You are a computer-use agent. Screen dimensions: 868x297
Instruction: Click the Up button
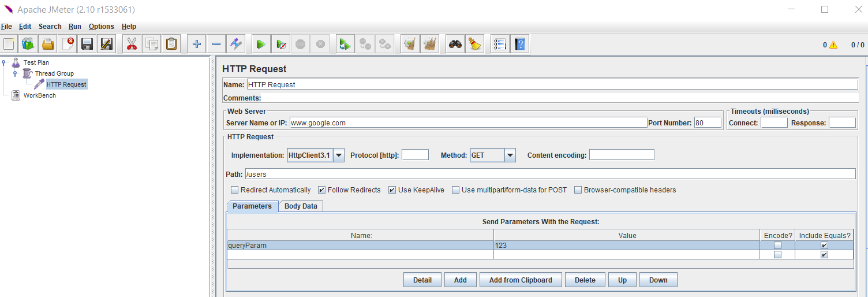point(622,280)
